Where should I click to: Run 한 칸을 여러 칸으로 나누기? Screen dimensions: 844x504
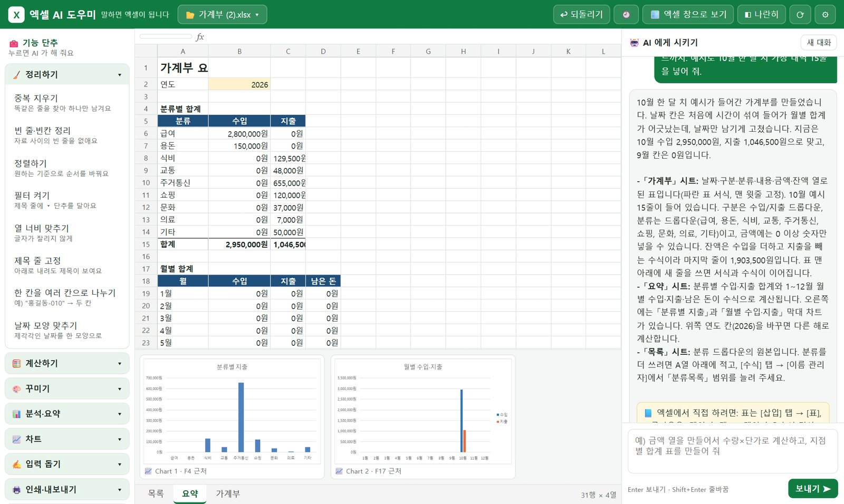(67, 297)
